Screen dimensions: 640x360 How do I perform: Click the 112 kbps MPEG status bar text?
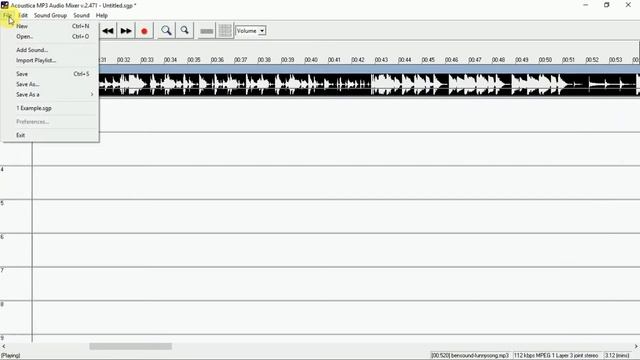pyautogui.click(x=556, y=356)
